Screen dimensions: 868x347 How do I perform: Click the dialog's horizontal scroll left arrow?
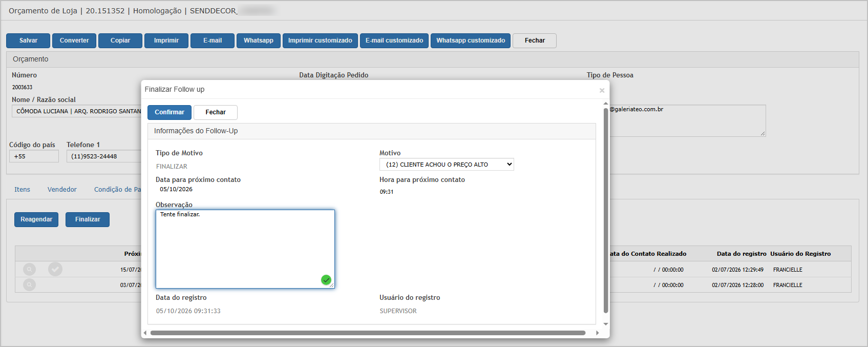(x=145, y=333)
